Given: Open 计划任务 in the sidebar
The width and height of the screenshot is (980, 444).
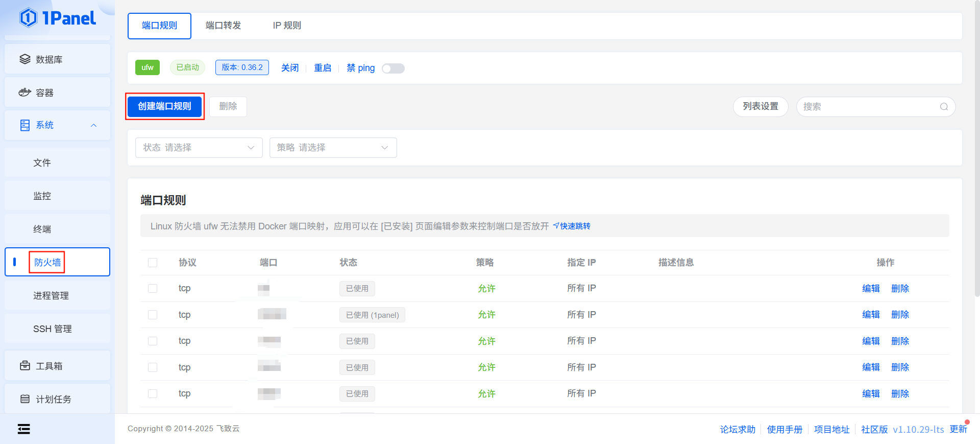Looking at the screenshot, I should pyautogui.click(x=57, y=399).
